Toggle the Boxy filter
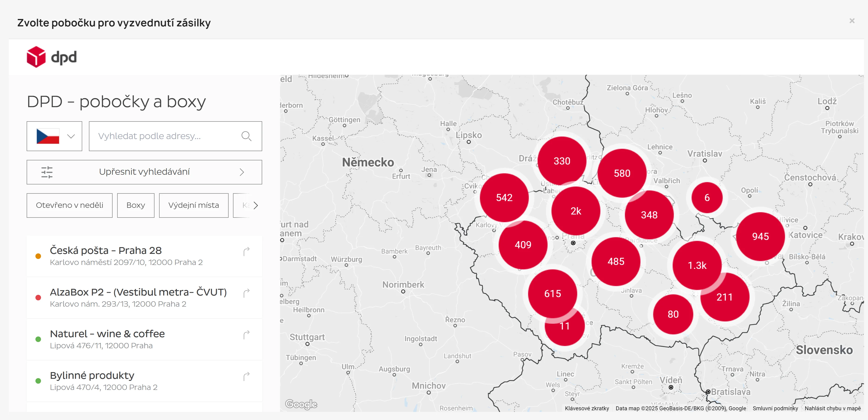Screen dimensions: 868x420 pyautogui.click(x=135, y=205)
